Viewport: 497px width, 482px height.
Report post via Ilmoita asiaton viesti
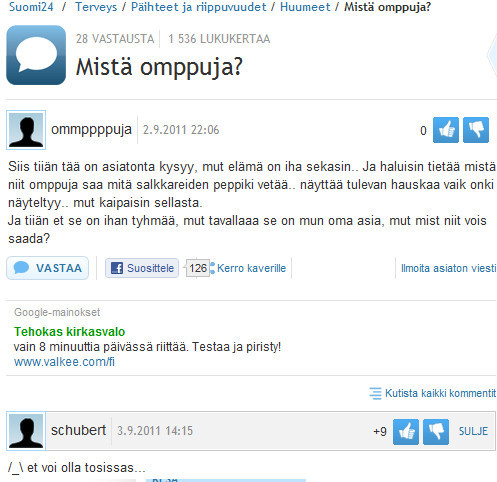[x=449, y=268]
